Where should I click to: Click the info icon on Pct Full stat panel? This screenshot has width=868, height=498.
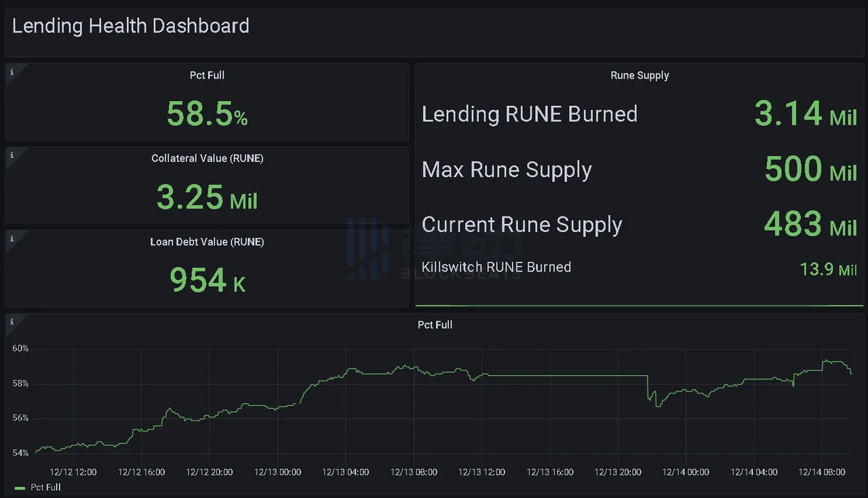click(x=12, y=71)
